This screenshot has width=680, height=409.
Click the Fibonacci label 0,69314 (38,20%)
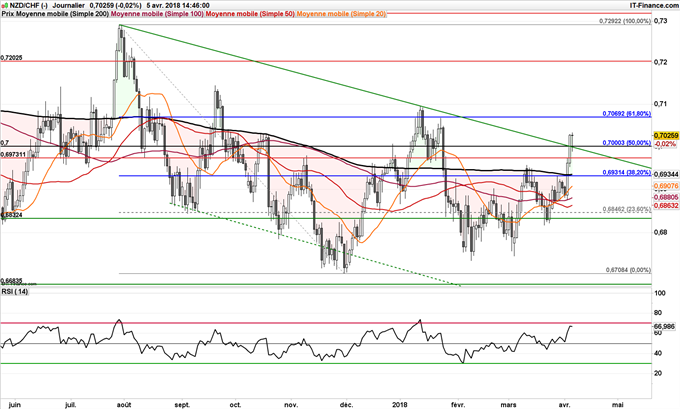point(627,172)
